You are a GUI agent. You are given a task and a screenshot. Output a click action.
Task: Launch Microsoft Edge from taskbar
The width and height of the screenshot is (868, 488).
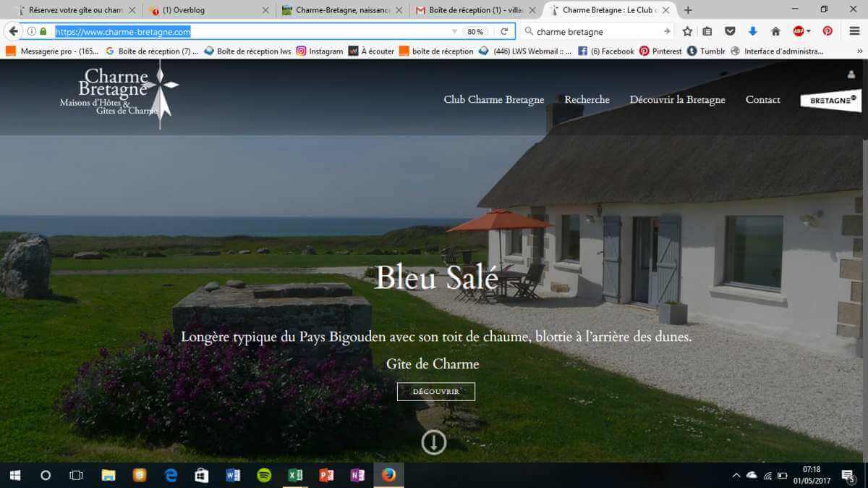click(171, 476)
